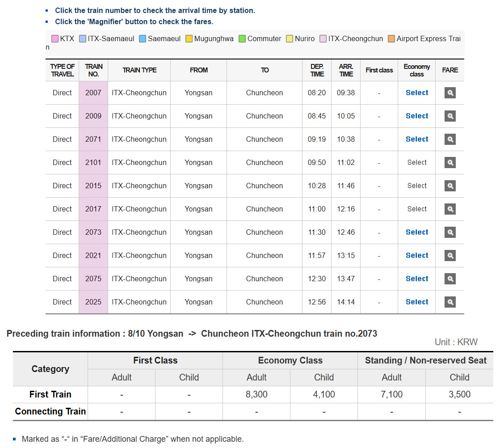This screenshot has height=448, width=504.
Task: Click the green Commuter legend color box
Action: pos(243,39)
